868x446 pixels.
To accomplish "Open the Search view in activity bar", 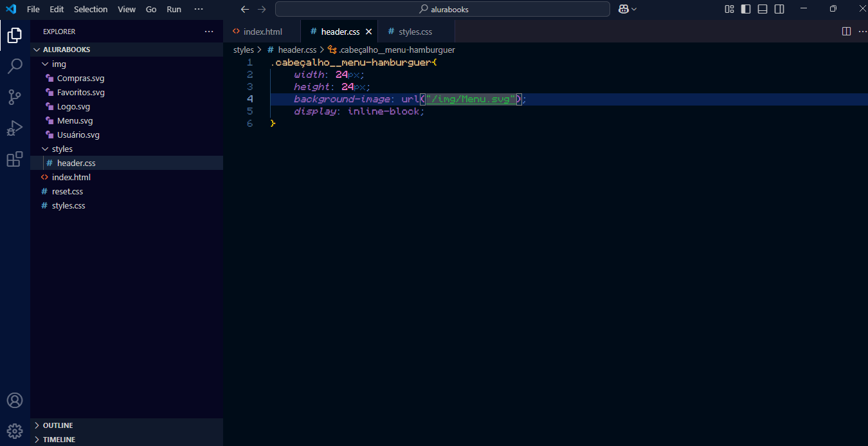I will click(15, 66).
